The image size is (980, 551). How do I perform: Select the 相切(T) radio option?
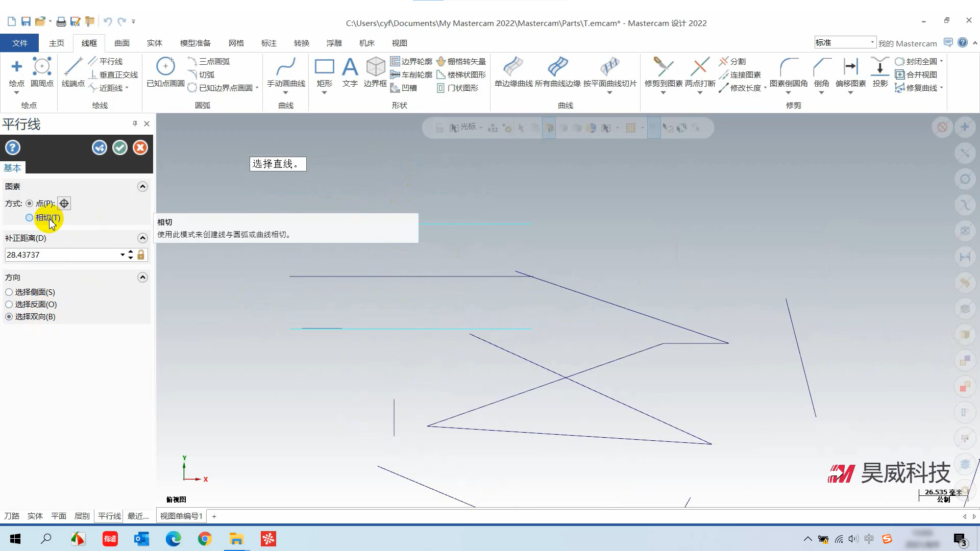(x=30, y=218)
